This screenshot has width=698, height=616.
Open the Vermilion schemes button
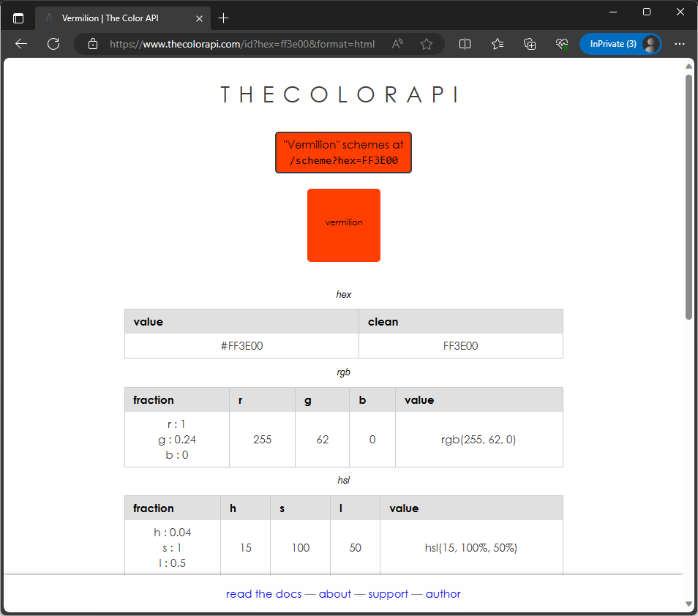pyautogui.click(x=343, y=152)
